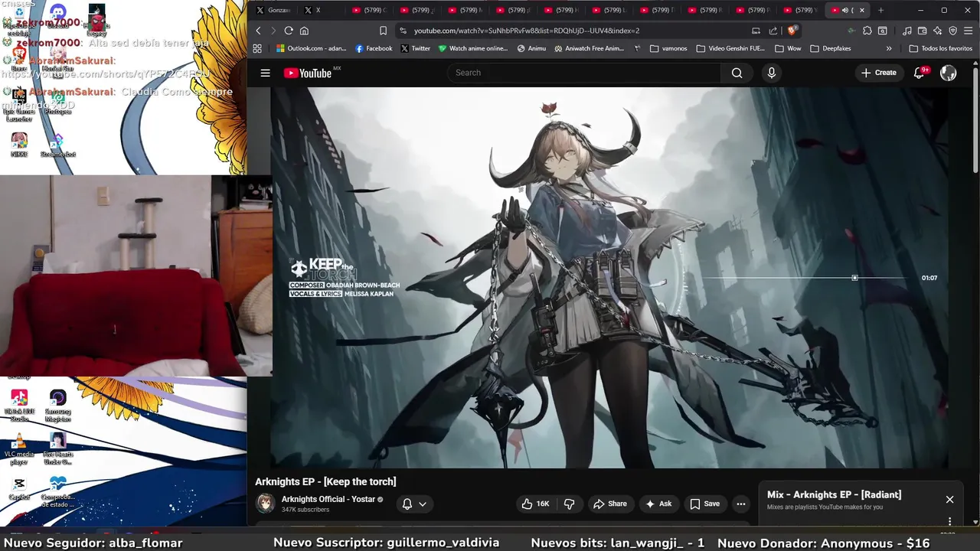Viewport: 980px width, 551px height.
Task: Go to browser home page
Action: [304, 31]
